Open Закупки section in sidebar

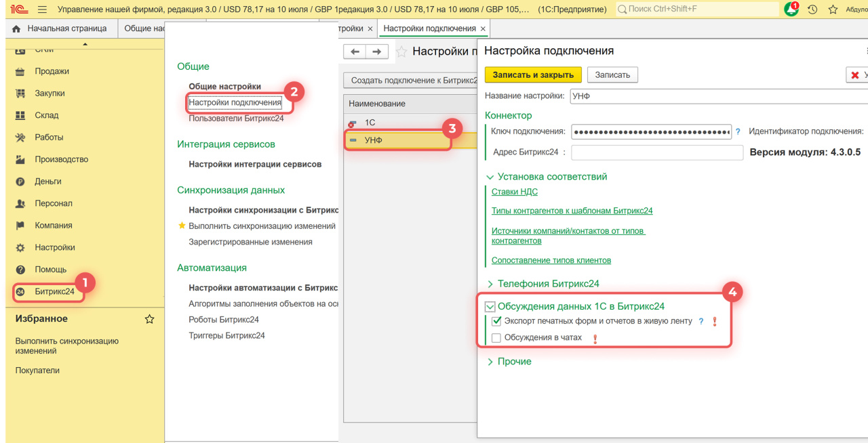(50, 93)
